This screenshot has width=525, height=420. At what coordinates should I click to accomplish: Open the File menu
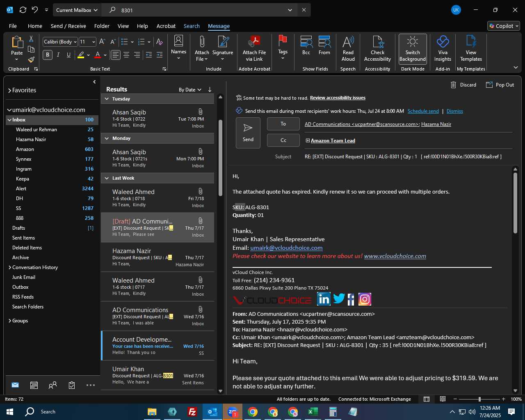click(13, 26)
